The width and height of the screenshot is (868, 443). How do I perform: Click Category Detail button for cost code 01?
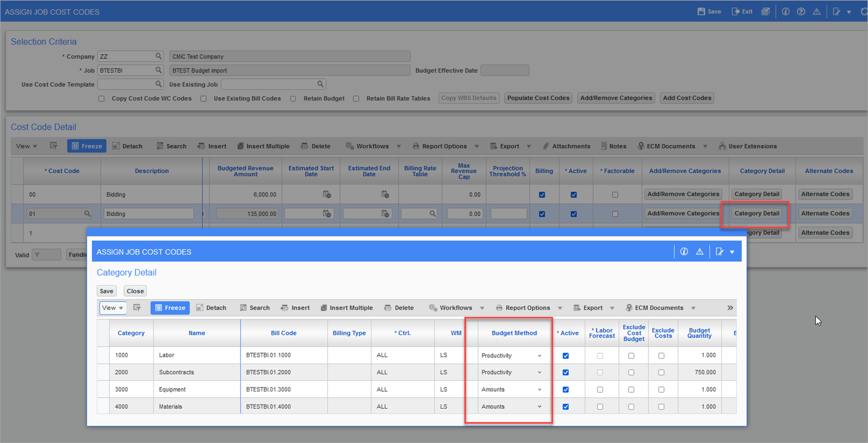tap(757, 213)
